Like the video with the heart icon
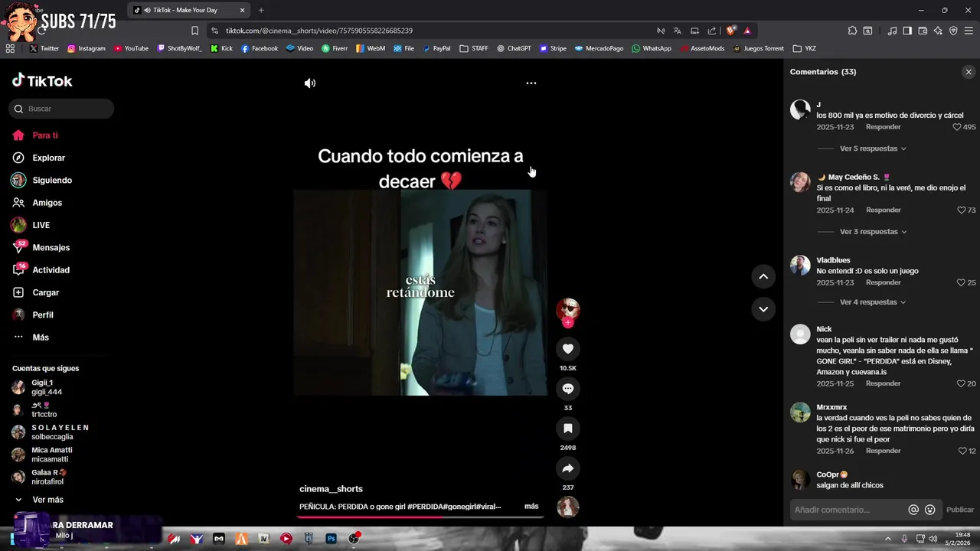This screenshot has width=980, height=551. 567,349
